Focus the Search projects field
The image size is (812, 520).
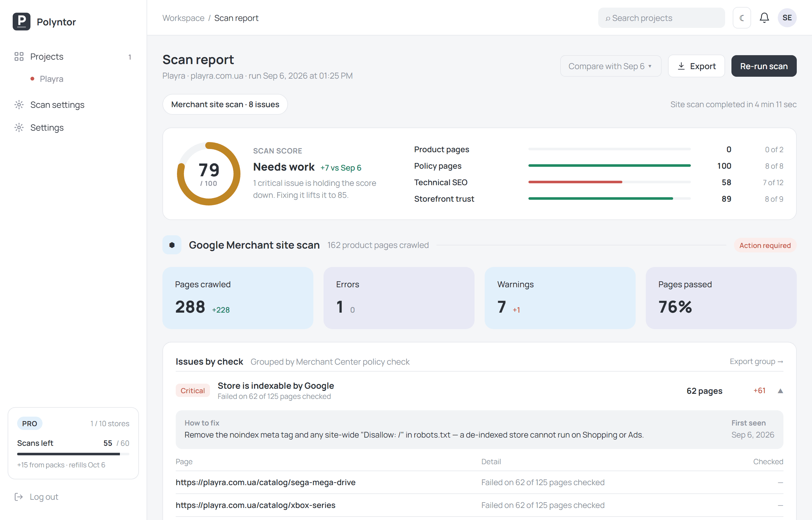(x=661, y=18)
